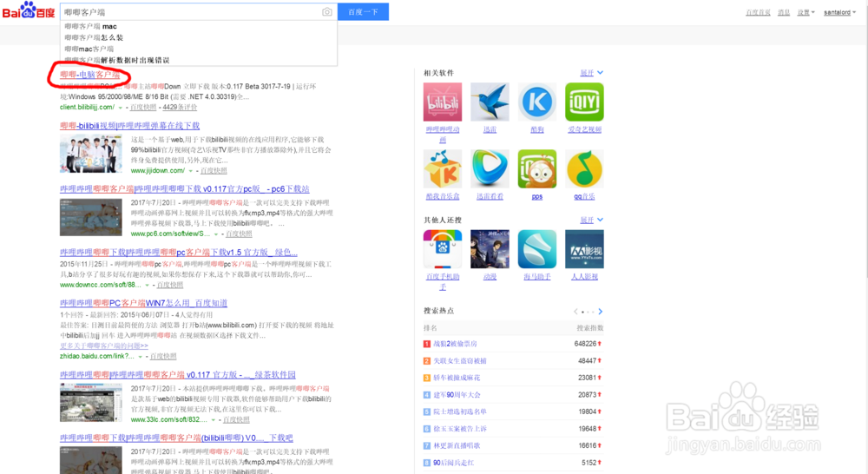Show next page of 搜索热点
Image resolution: width=868 pixels, height=474 pixels.
pyautogui.click(x=600, y=311)
